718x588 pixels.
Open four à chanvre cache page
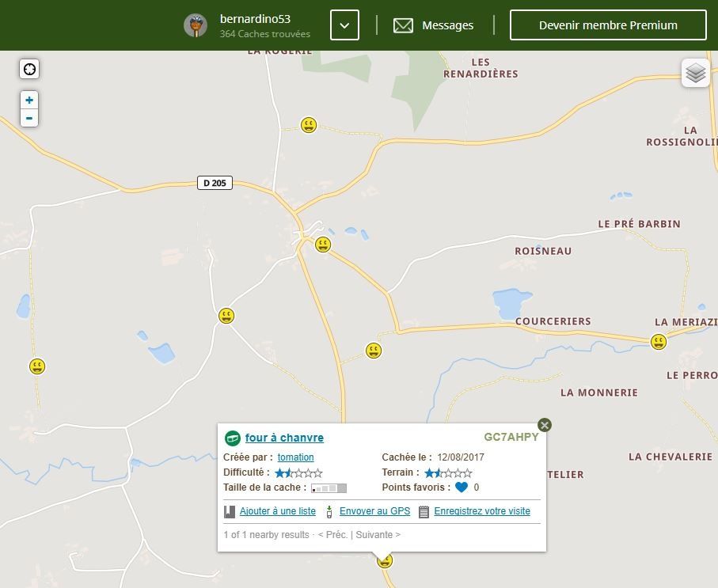point(284,438)
